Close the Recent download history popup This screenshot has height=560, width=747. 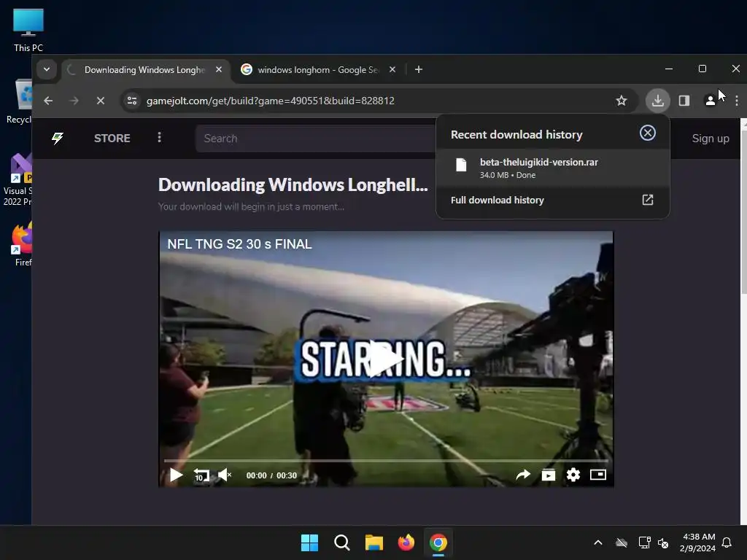click(x=647, y=133)
